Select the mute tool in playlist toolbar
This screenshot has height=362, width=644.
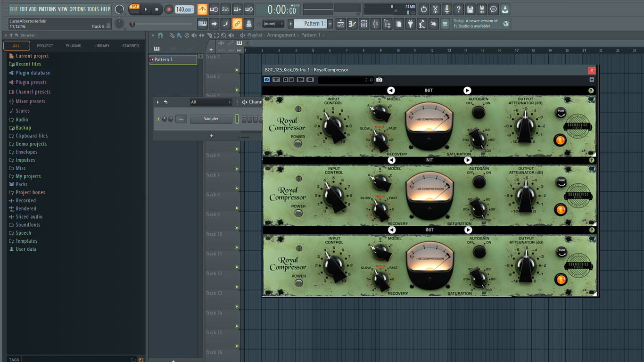pos(195,35)
